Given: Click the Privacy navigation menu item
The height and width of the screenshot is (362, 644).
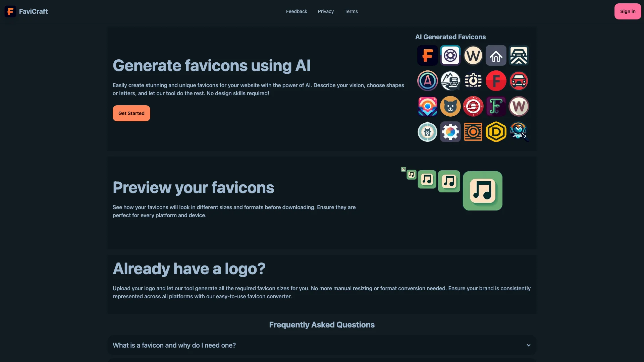Looking at the screenshot, I should 326,11.
